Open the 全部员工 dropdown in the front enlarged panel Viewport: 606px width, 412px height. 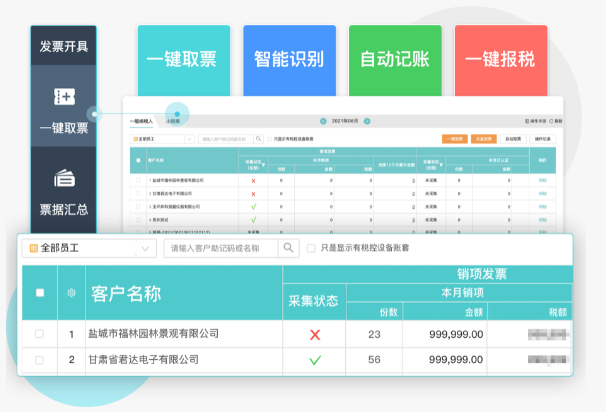coord(89,248)
